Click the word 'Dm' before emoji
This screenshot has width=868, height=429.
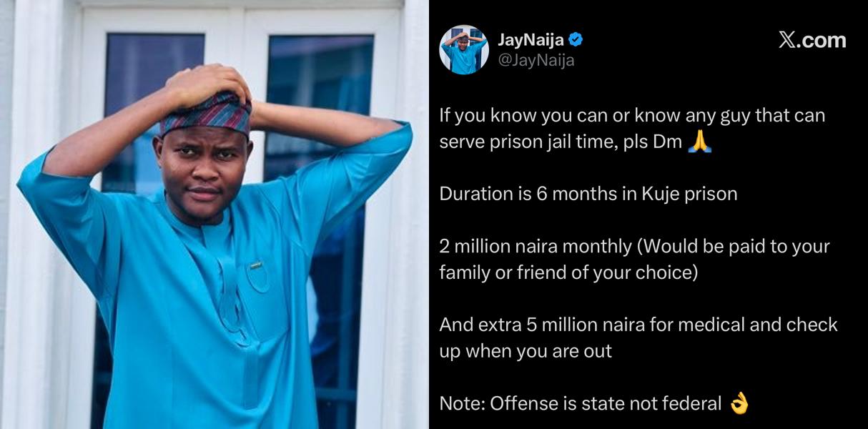(667, 142)
